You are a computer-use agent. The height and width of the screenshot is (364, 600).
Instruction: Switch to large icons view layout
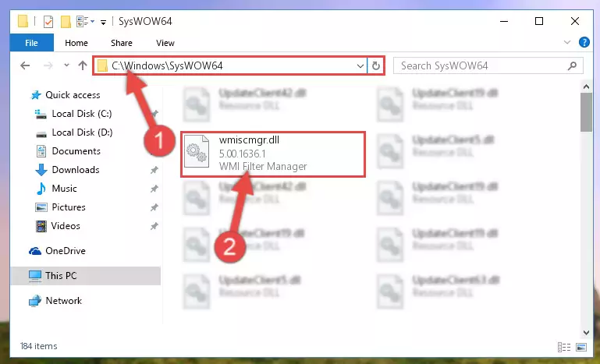[581, 347]
